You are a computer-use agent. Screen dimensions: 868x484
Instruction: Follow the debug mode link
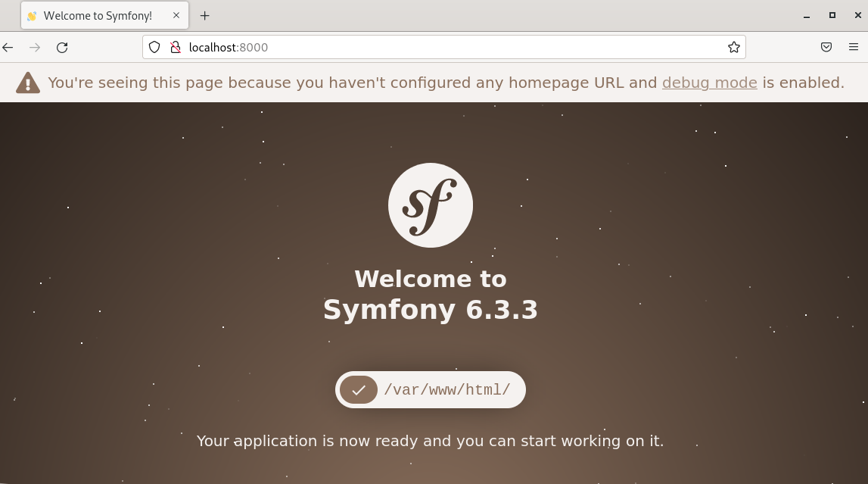coord(709,83)
